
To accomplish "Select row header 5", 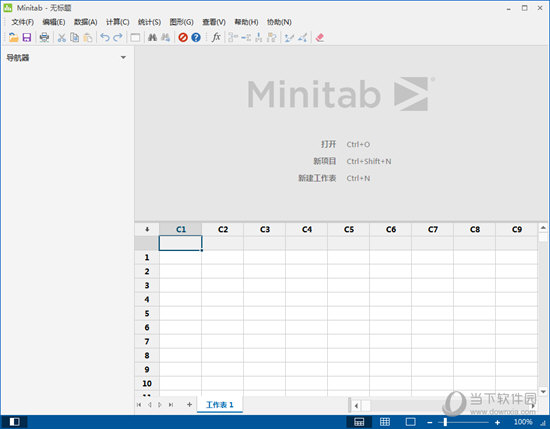I will [147, 313].
